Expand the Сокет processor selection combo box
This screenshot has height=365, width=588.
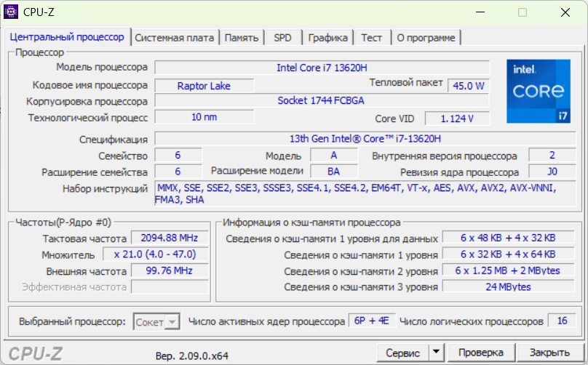pyautogui.click(x=156, y=321)
